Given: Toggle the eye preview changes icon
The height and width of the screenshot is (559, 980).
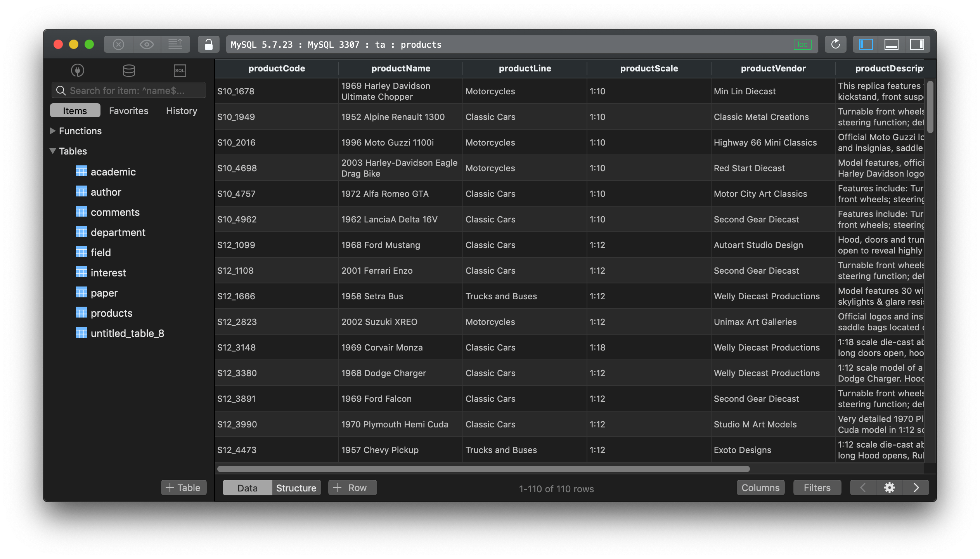Looking at the screenshot, I should coord(147,44).
